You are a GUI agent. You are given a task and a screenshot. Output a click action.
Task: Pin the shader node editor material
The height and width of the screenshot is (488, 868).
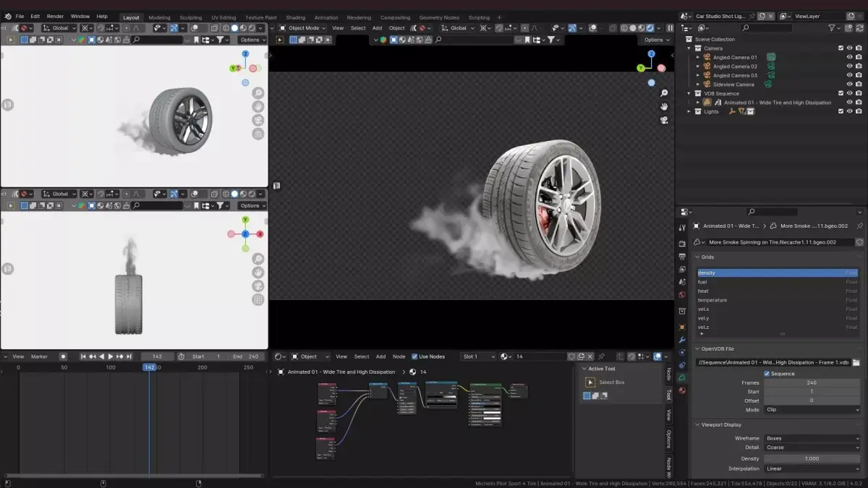tap(601, 356)
